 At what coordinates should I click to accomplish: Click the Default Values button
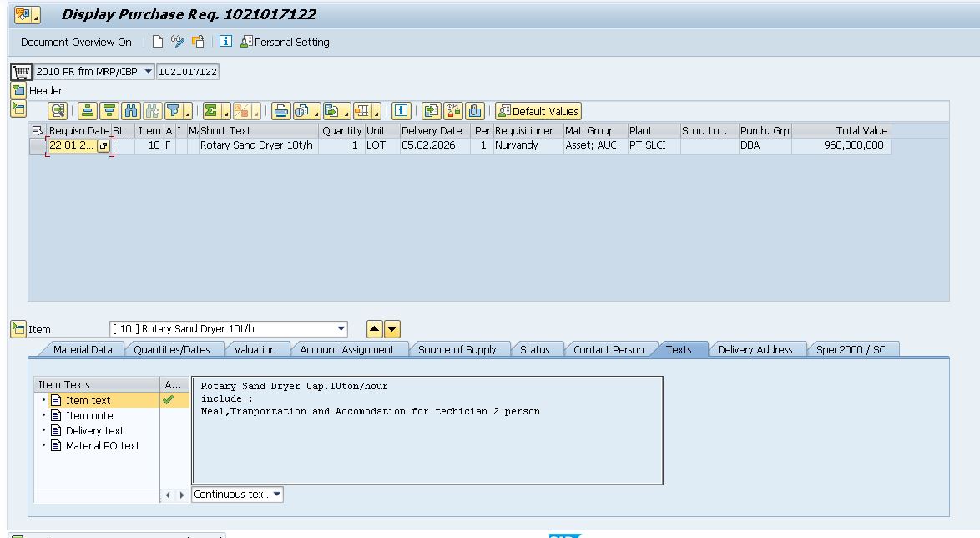pyautogui.click(x=538, y=111)
